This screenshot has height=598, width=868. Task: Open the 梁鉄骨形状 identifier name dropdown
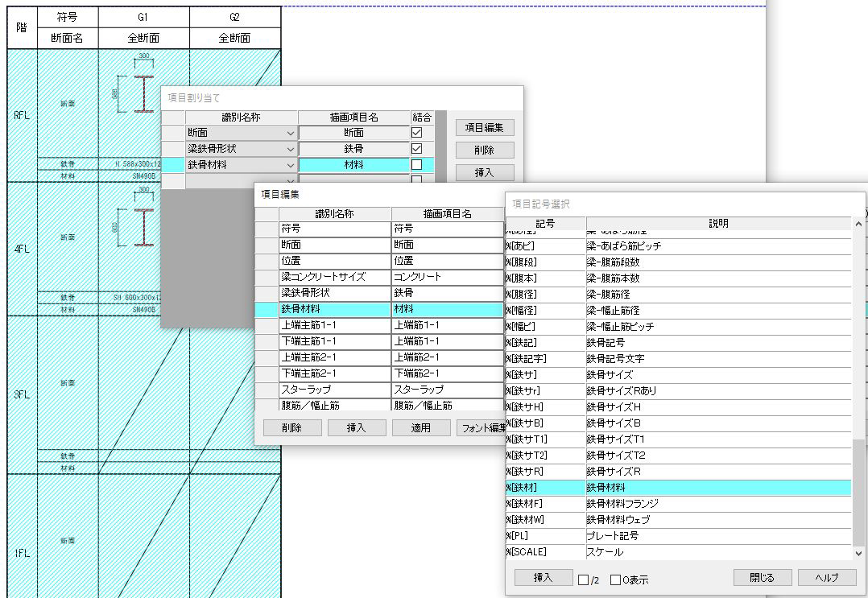(x=290, y=149)
